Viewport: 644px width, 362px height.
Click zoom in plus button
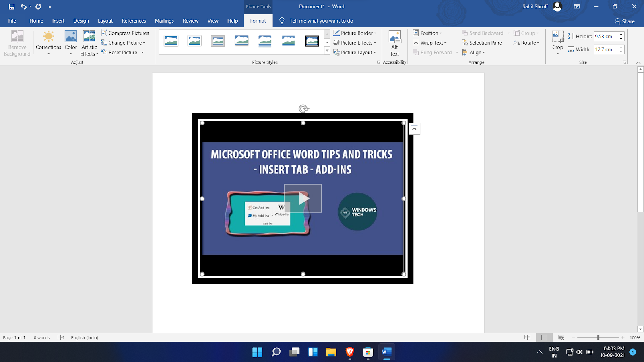point(623,337)
